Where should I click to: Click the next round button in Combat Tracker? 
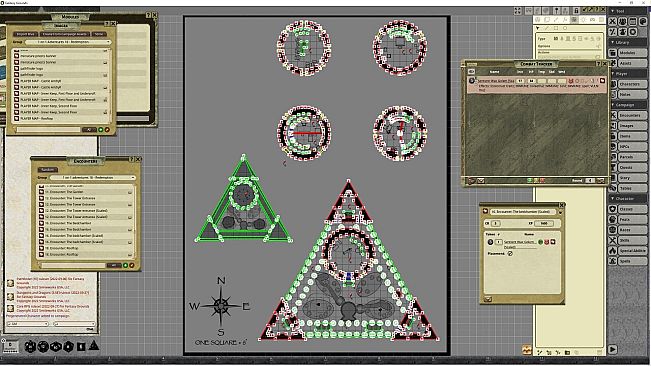600,181
